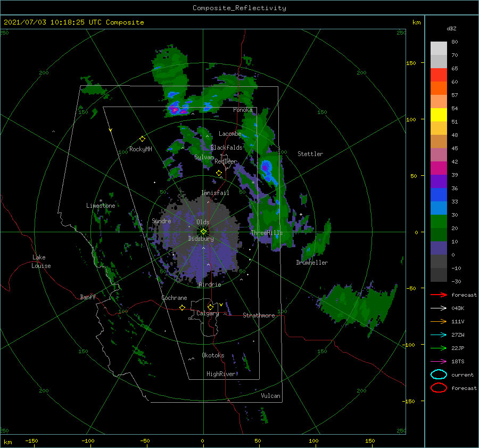
Task: Pick the cyan 27ZW arrow legend symbol
Action: tap(439, 335)
